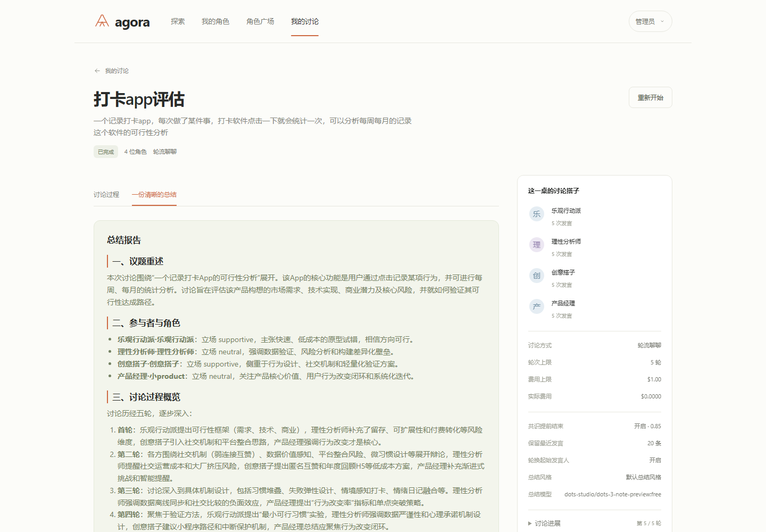Click the 费用上限 value $1.00
The width and height of the screenshot is (766, 532).
pyautogui.click(x=654, y=379)
